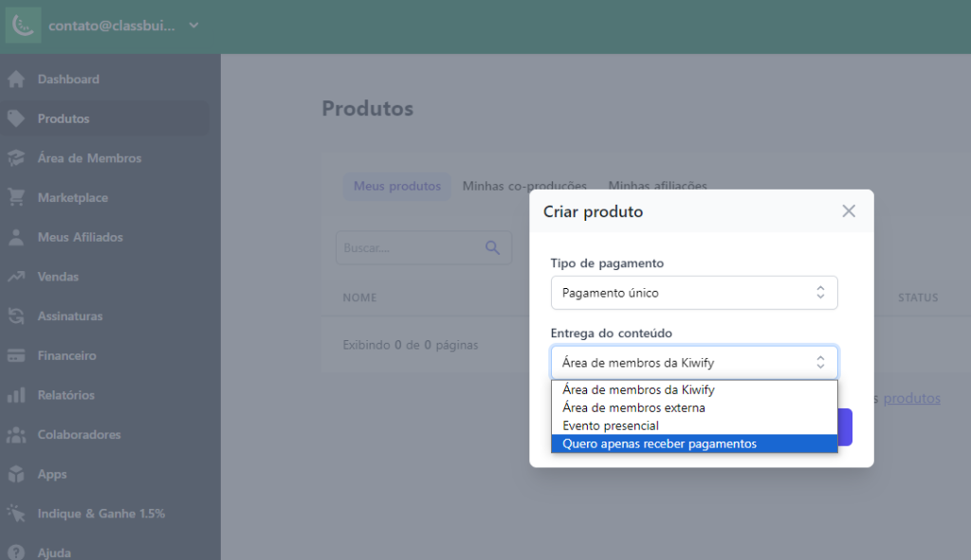Click the Produtos tag icon
The height and width of the screenshot is (560, 971).
tap(16, 118)
